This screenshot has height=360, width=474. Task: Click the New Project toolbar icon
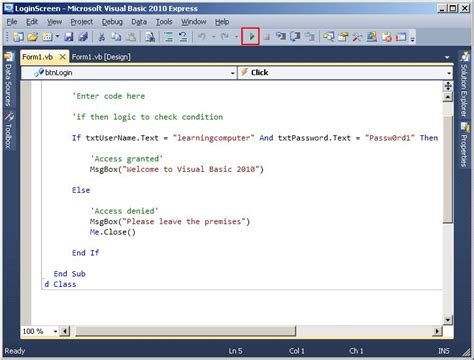click(x=18, y=36)
